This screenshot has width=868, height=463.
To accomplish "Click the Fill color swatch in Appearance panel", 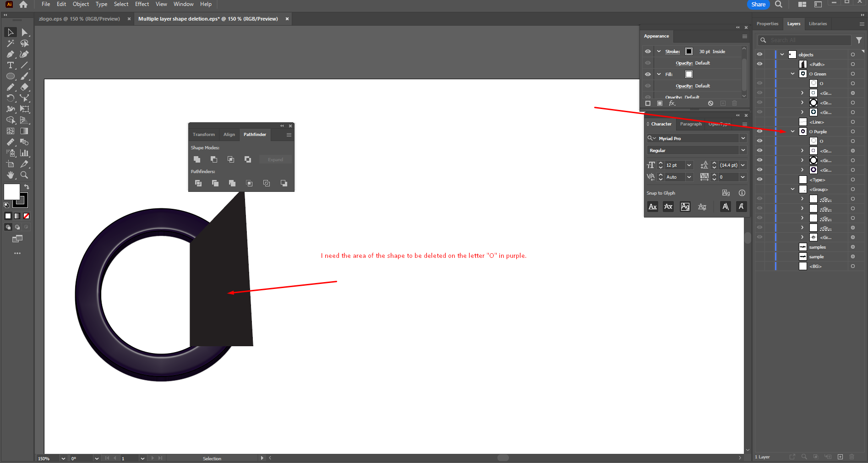I will 689,74.
